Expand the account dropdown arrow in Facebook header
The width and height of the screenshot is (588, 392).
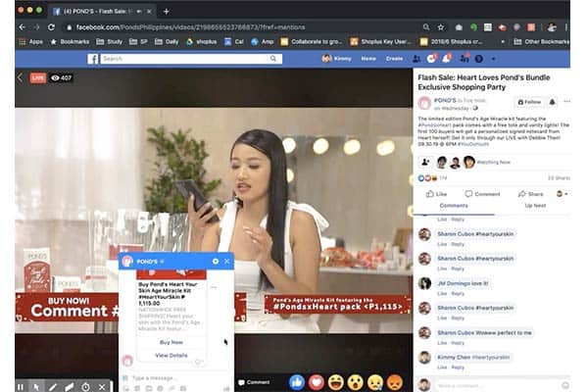pos(494,59)
